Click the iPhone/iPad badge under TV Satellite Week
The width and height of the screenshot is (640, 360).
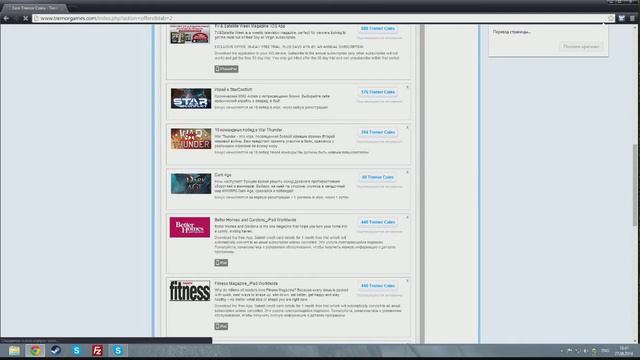tap(227, 69)
